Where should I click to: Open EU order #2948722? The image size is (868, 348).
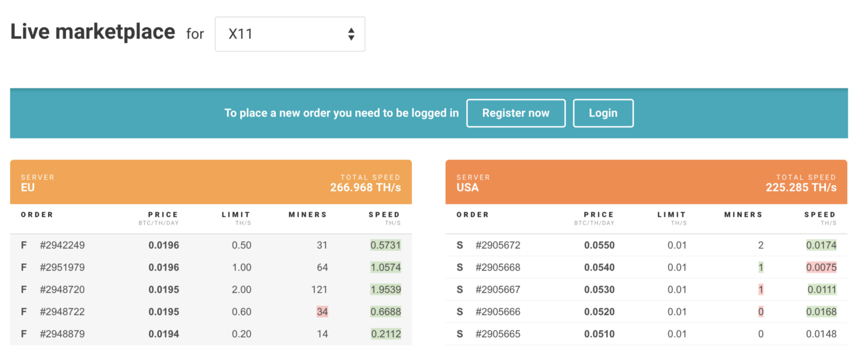tap(62, 312)
